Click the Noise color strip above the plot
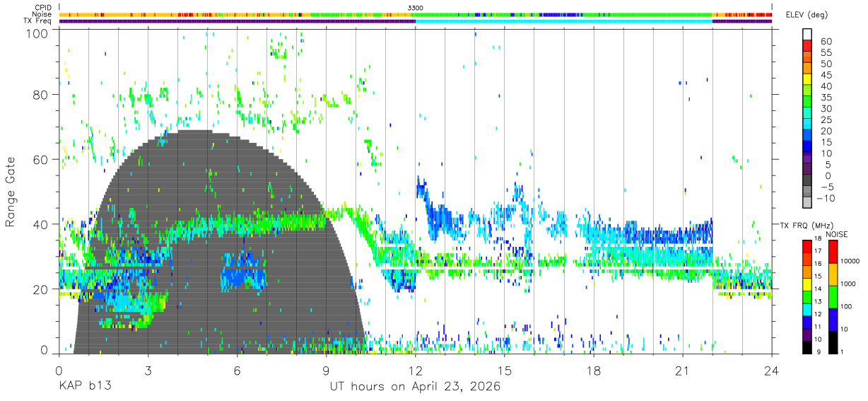This screenshot has width=868, height=401. (416, 14)
